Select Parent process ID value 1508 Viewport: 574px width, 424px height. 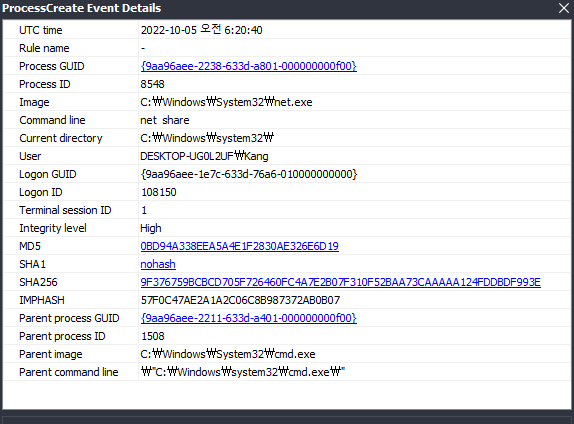click(x=153, y=336)
